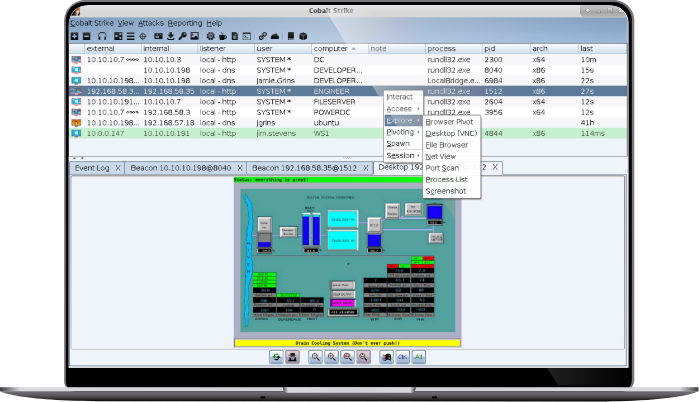Choose Interact from the context menu

click(403, 97)
